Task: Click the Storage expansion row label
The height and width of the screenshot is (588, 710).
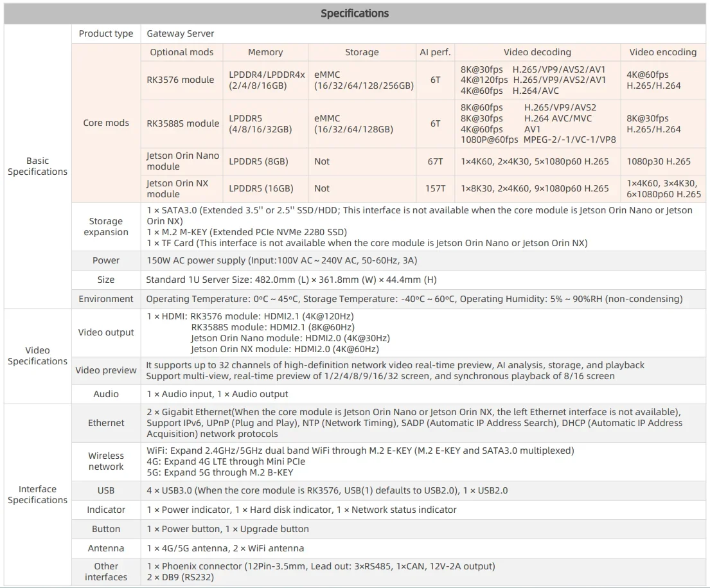Action: (x=106, y=227)
